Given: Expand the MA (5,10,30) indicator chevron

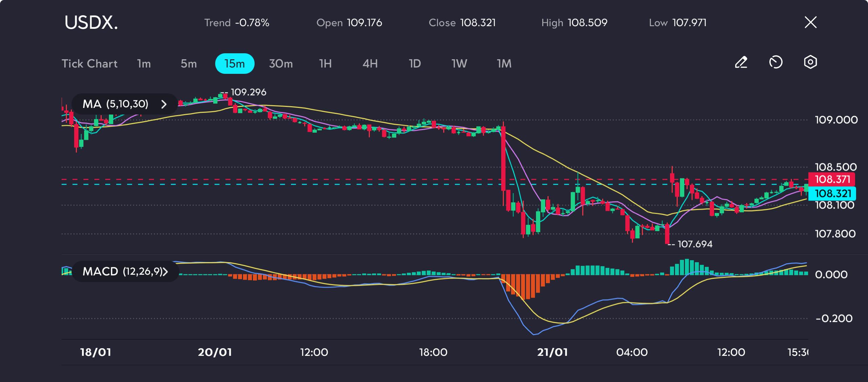Looking at the screenshot, I should tap(164, 104).
